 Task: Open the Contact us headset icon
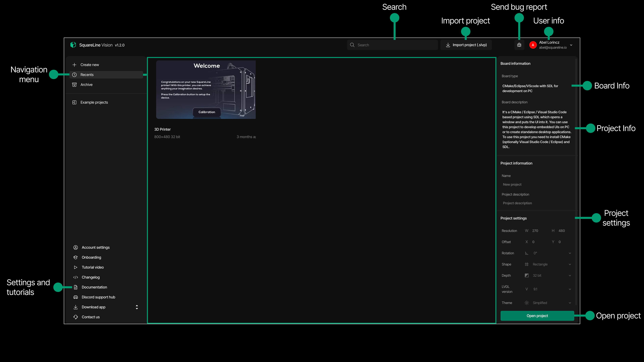point(75,317)
